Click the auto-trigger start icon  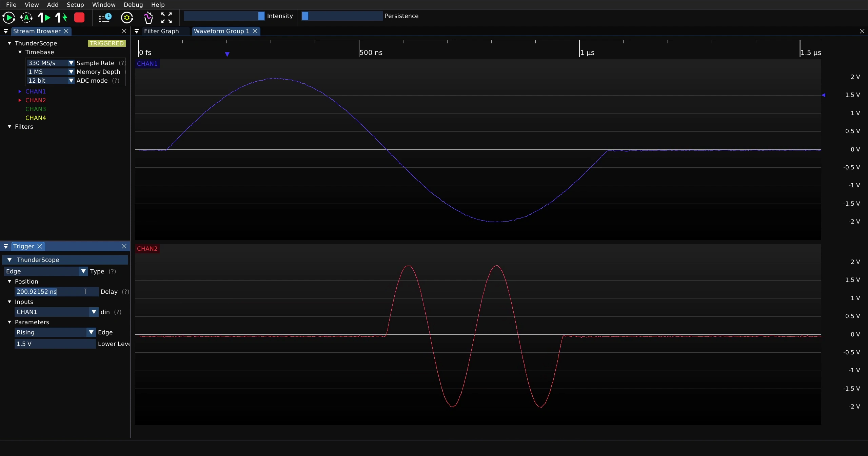[x=26, y=18]
